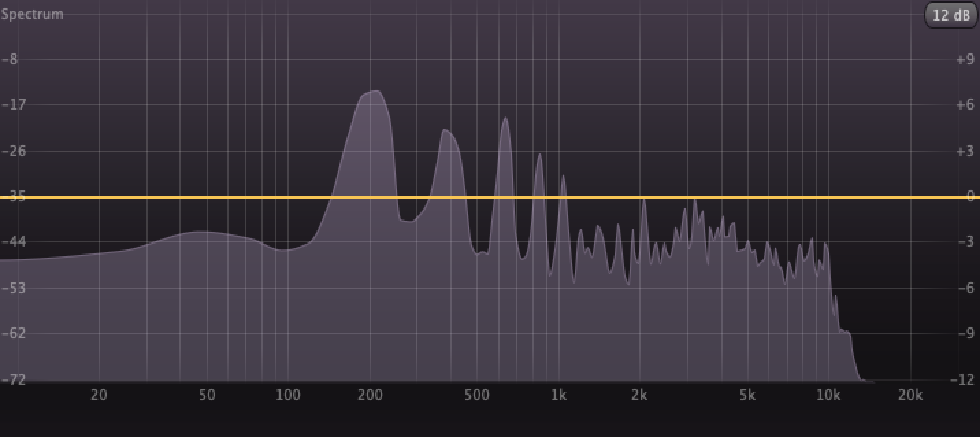Click the 10k frequency axis label
980x437 pixels.
[828, 395]
